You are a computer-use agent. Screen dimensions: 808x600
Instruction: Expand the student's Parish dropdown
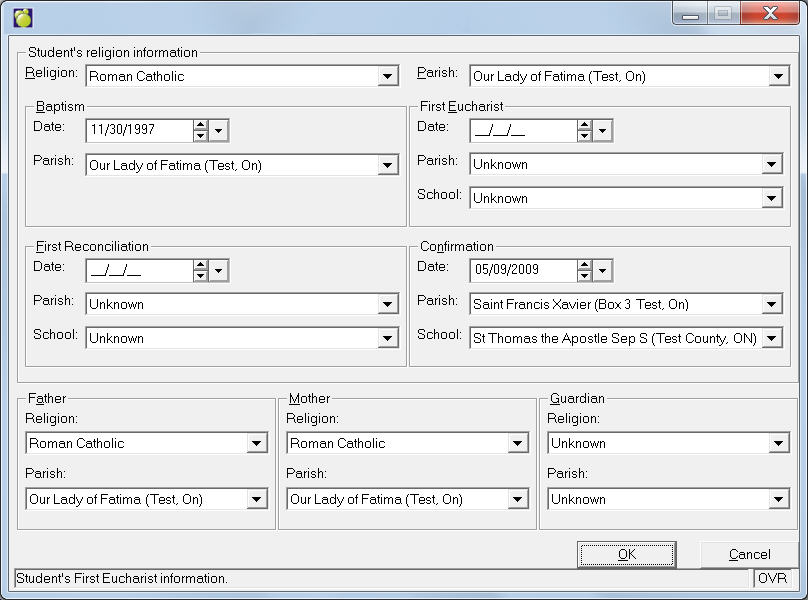click(x=778, y=76)
